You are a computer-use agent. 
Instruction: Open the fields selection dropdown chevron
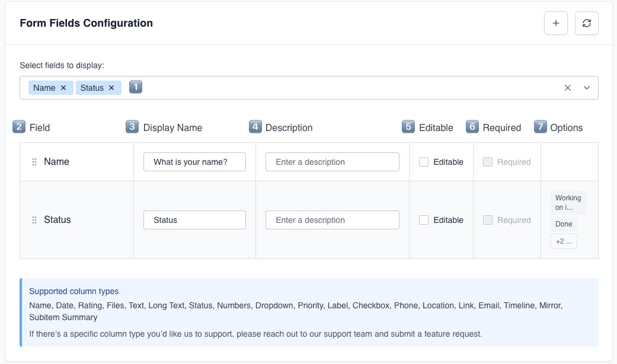click(x=587, y=88)
